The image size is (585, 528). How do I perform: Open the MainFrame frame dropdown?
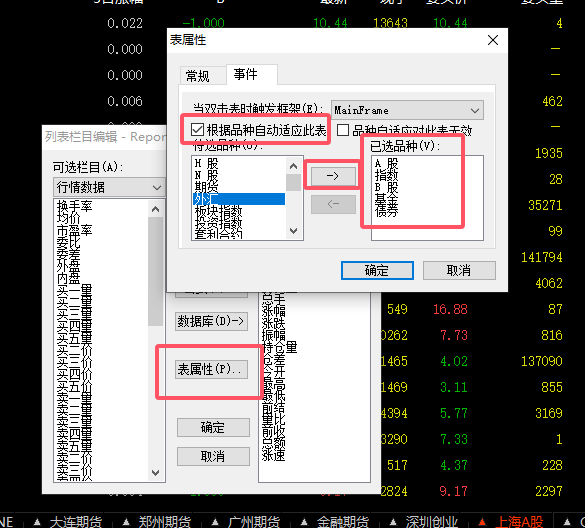pyautogui.click(x=407, y=110)
